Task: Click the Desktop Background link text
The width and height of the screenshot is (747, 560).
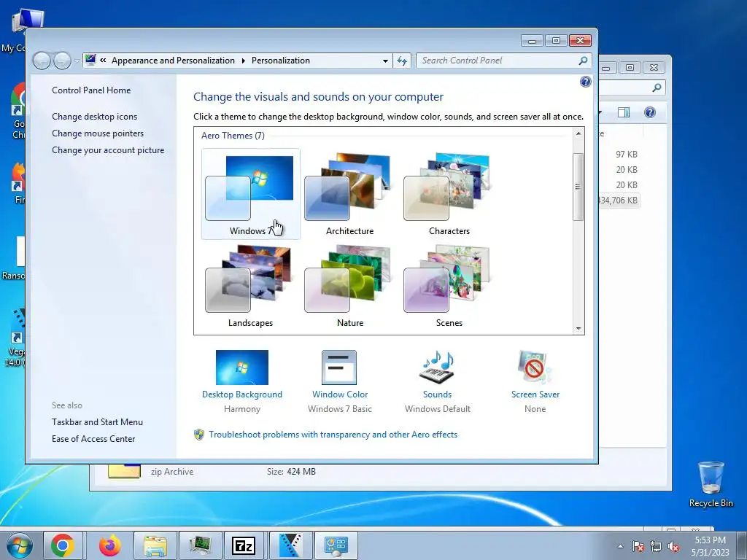Action: 242,394
